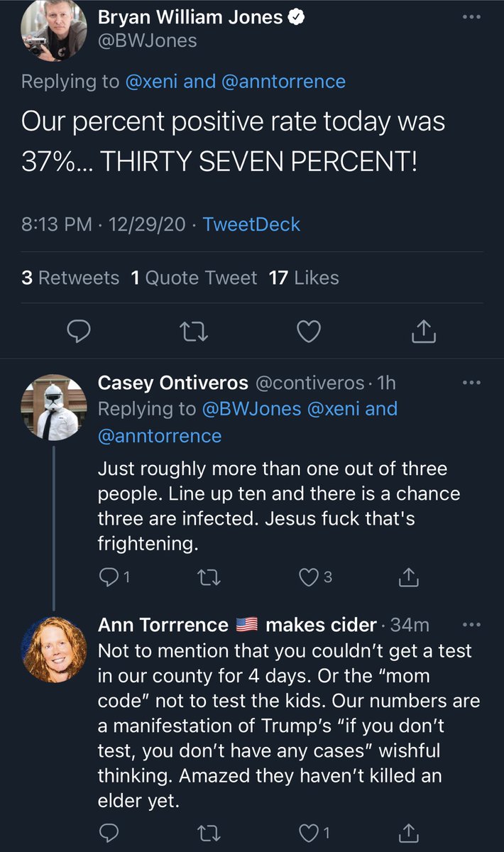
Task: Retweet Ann Torrence's reply
Action: 211,831
